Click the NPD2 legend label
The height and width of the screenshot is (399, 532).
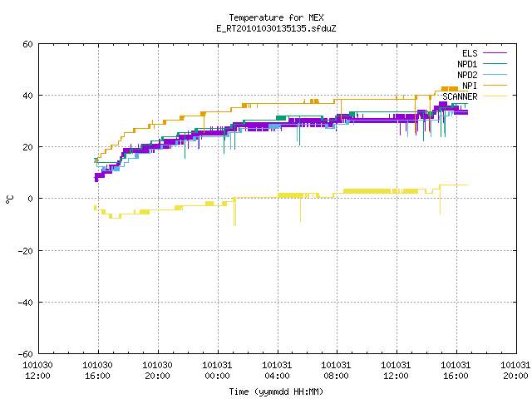point(467,75)
